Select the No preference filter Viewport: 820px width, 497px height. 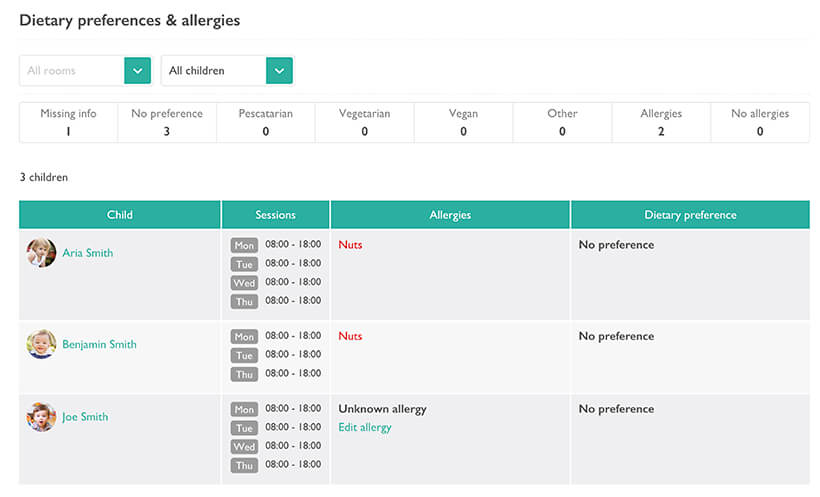[167, 122]
